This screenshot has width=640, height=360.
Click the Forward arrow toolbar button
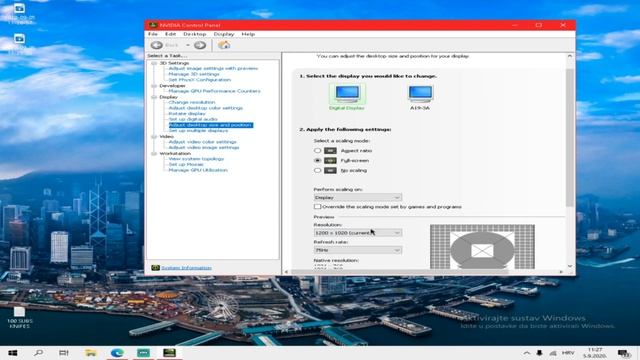(x=200, y=45)
